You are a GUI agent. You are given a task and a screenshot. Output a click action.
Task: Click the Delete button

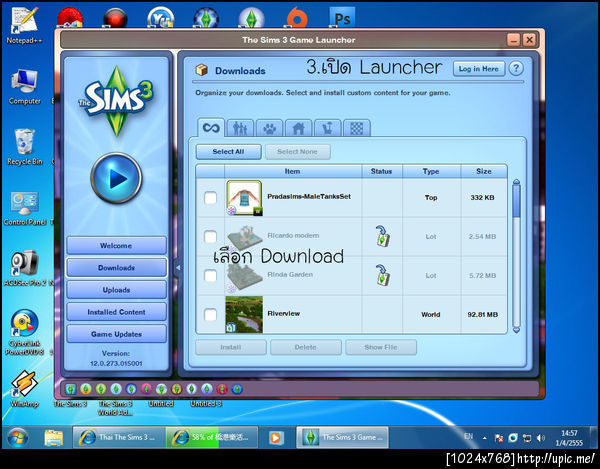(x=306, y=347)
